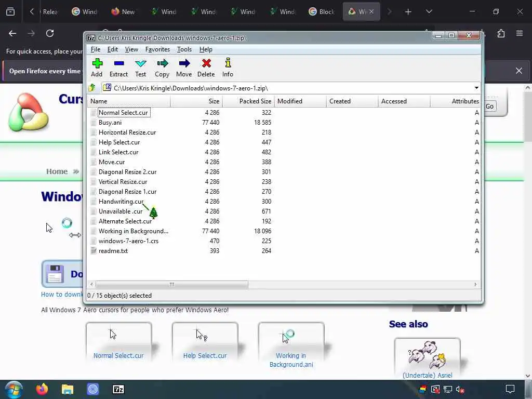This screenshot has width=532, height=399.
Task: Switch to the New browser tab
Action: click(123, 11)
